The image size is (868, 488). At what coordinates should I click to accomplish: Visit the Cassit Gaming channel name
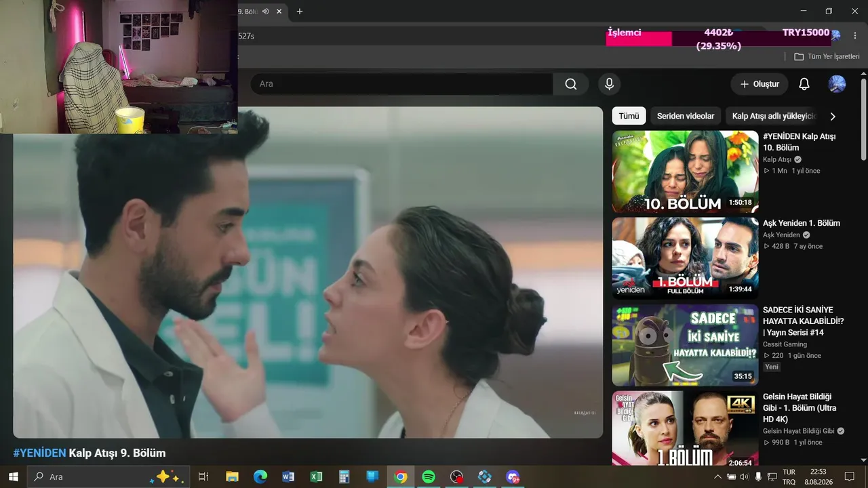pos(785,344)
